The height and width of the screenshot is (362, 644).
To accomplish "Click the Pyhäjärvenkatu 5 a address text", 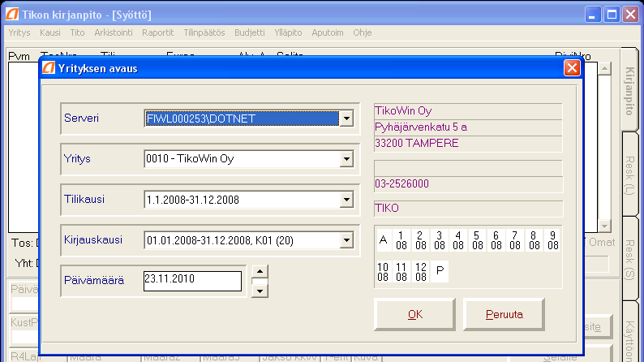I will (x=421, y=127).
